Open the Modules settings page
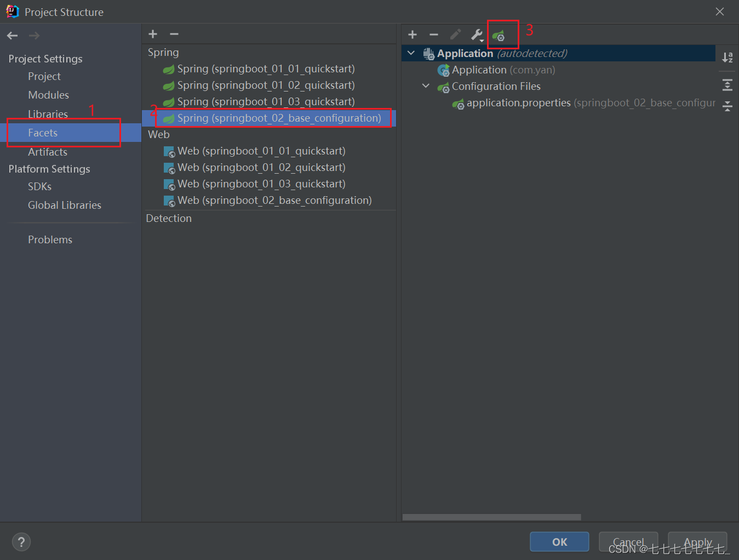This screenshot has height=560, width=739. (x=49, y=95)
